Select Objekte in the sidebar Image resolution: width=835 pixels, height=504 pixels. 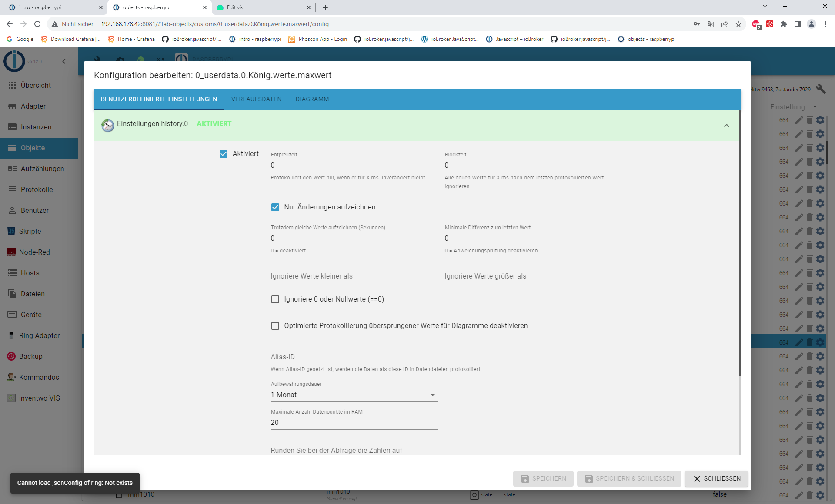click(39, 148)
